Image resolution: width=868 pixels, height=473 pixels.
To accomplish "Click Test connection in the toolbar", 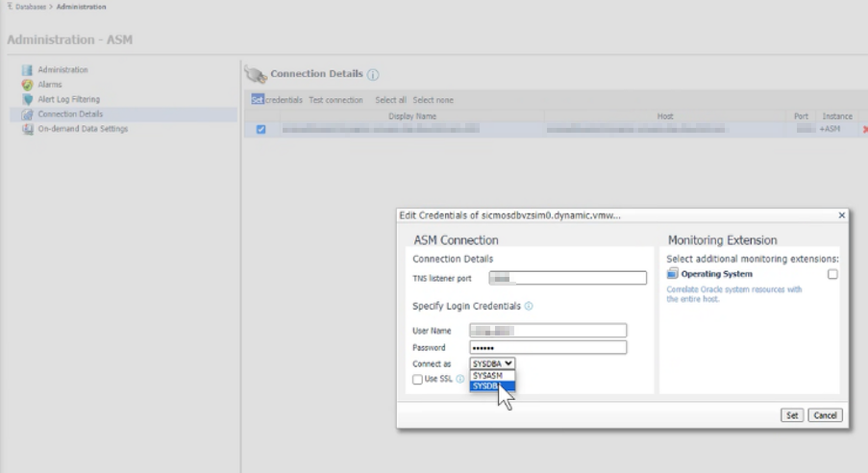I will [335, 100].
